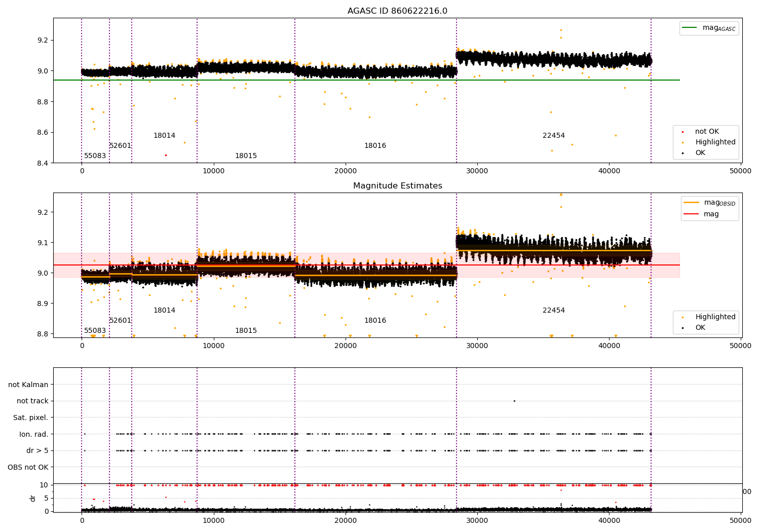
Task: Click the orange mag OBSID line swatch in legend
Action: [691, 203]
